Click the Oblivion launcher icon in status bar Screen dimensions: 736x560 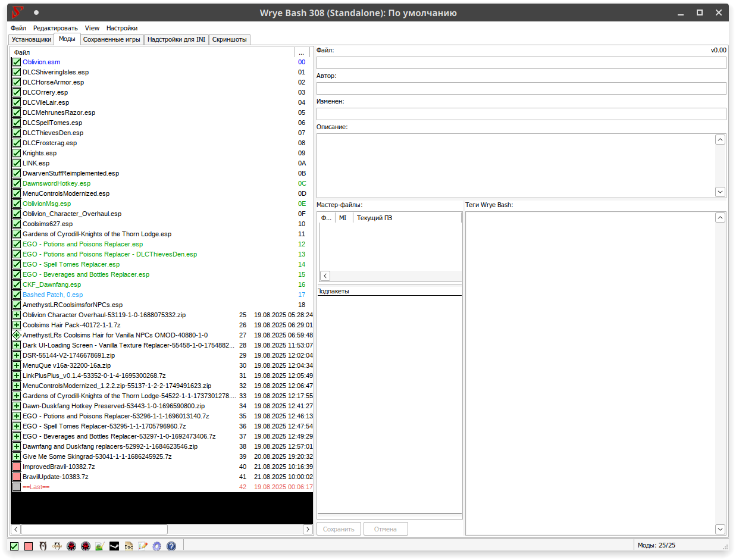[x=43, y=546]
